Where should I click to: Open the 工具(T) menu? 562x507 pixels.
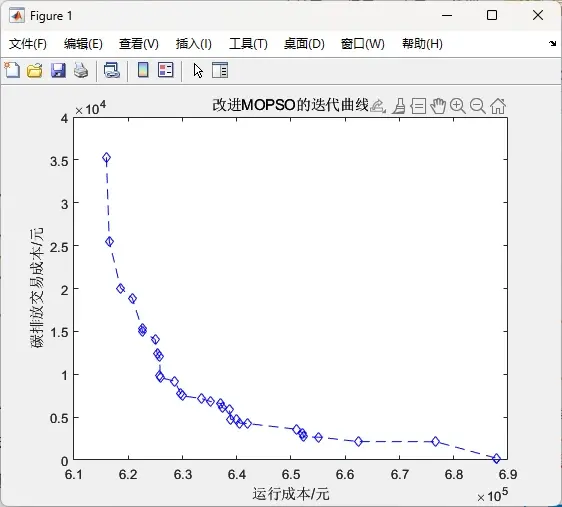(x=248, y=44)
